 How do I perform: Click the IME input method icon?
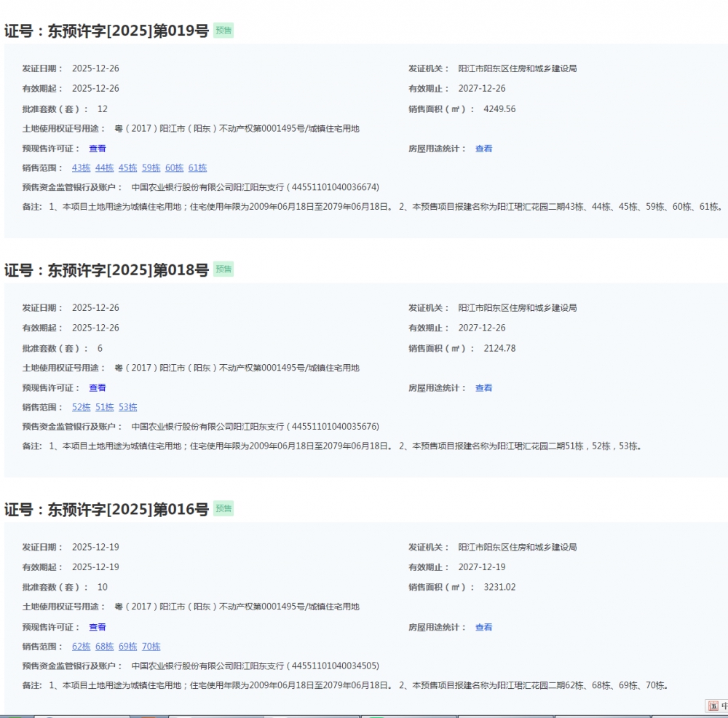click(713, 706)
